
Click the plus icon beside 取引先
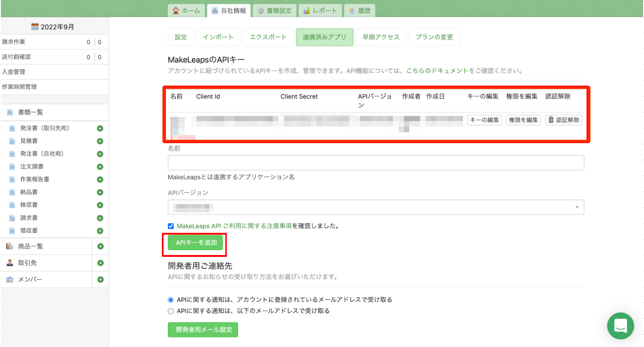coord(100,263)
